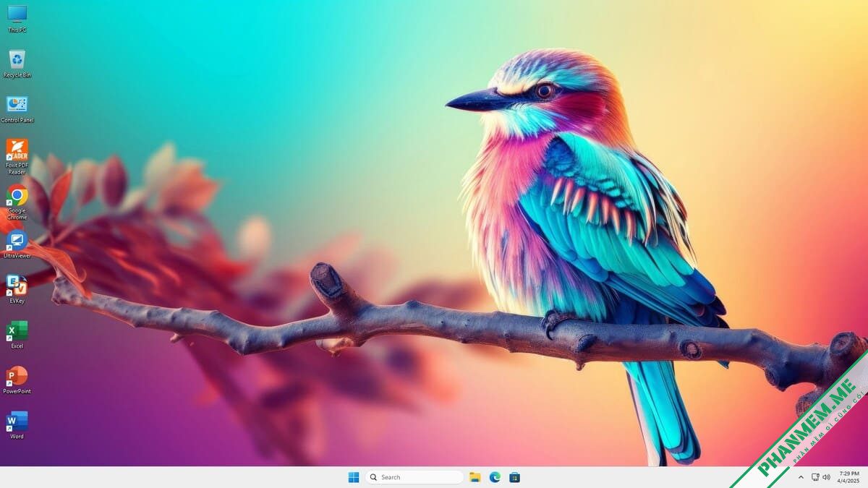Open the volume tray icon
Image resolution: width=868 pixels, height=488 pixels.
(826, 477)
